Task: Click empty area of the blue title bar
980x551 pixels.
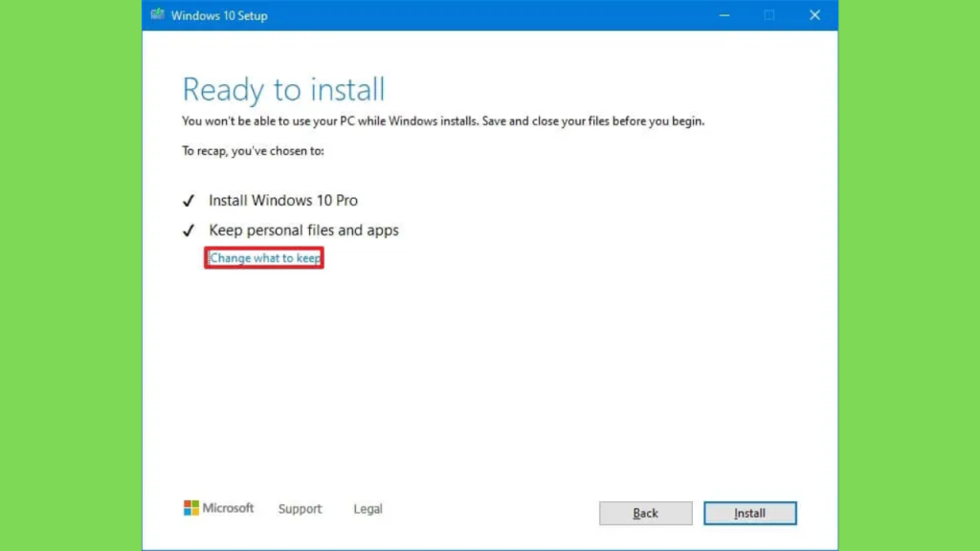Action: [479, 15]
